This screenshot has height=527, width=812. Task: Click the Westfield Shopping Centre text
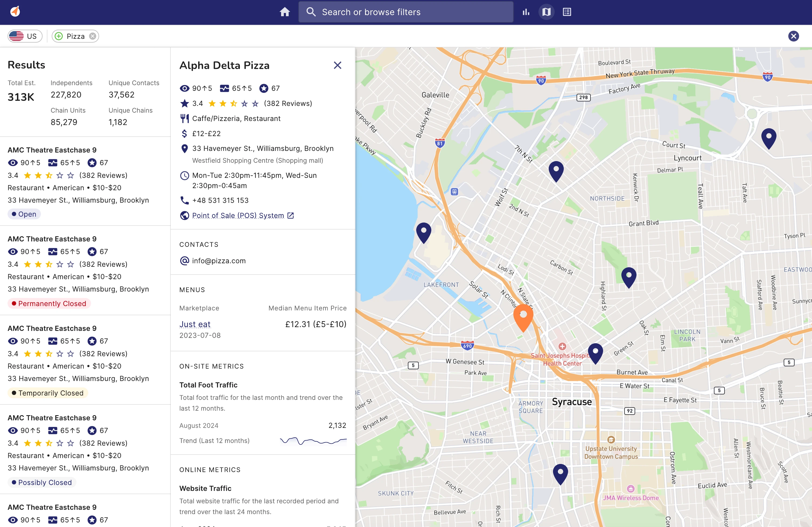point(257,160)
